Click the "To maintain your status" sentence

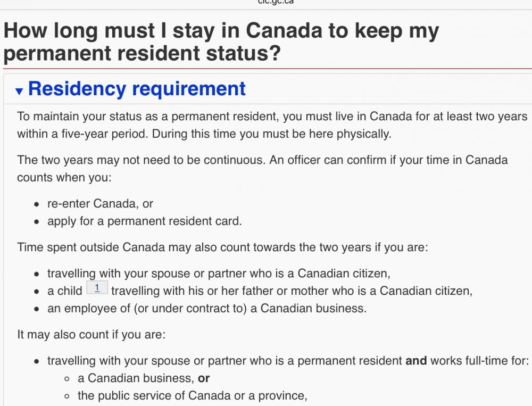tap(271, 117)
